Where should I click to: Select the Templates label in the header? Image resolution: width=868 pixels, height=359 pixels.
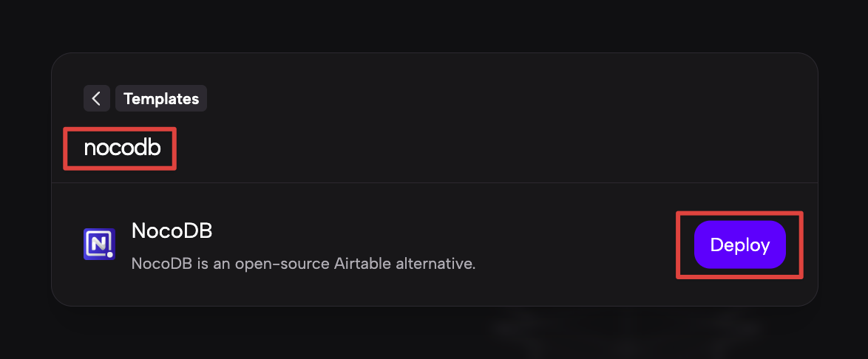click(161, 98)
